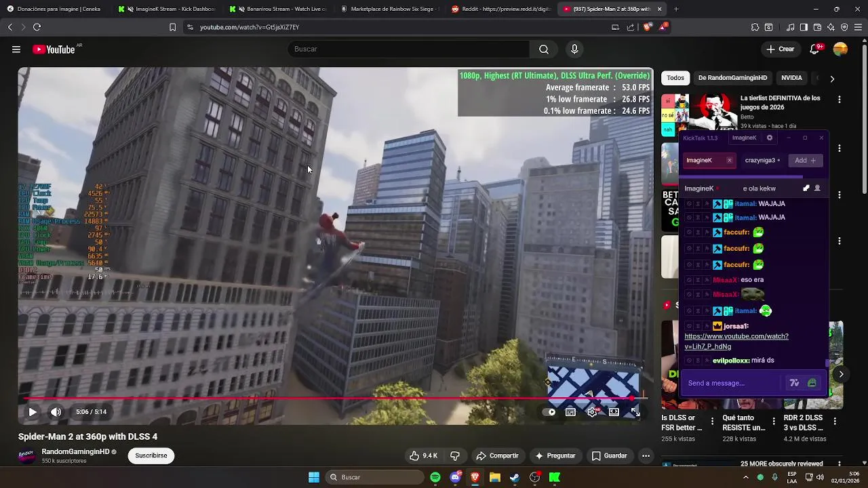Click the Compartir share button
The image size is (868, 488).
click(x=497, y=455)
